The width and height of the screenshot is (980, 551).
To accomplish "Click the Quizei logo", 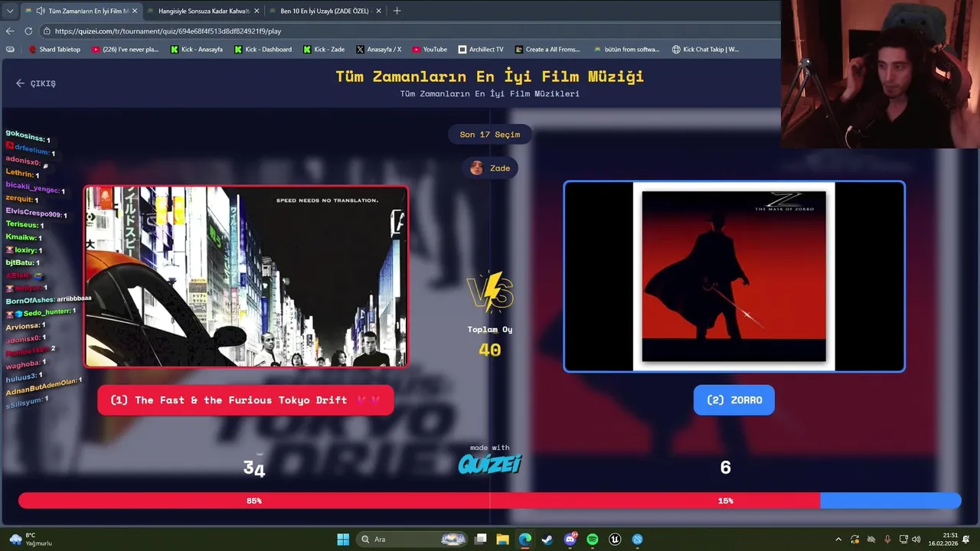I will tap(490, 464).
